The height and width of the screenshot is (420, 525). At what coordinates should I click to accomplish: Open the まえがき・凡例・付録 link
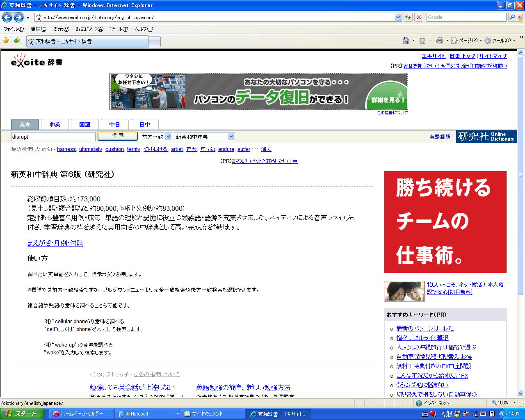click(x=55, y=243)
